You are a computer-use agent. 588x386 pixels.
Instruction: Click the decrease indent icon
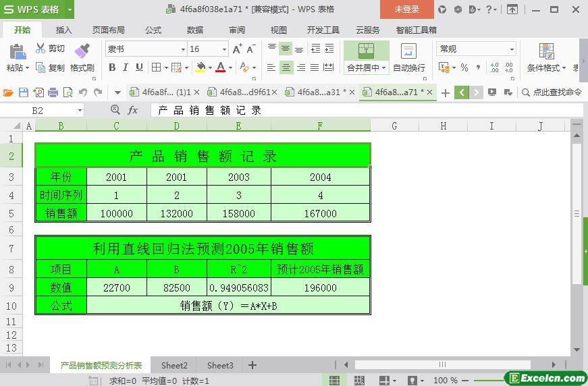316,49
